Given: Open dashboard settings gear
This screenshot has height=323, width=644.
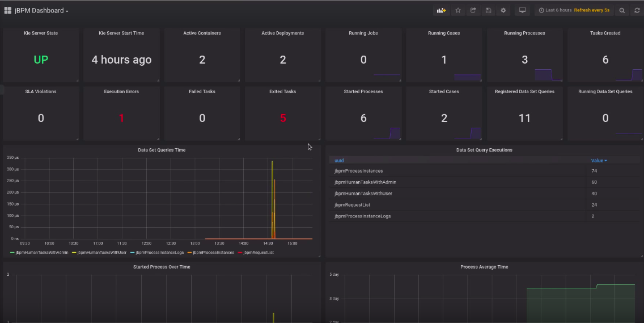Looking at the screenshot, I should coord(503,10).
